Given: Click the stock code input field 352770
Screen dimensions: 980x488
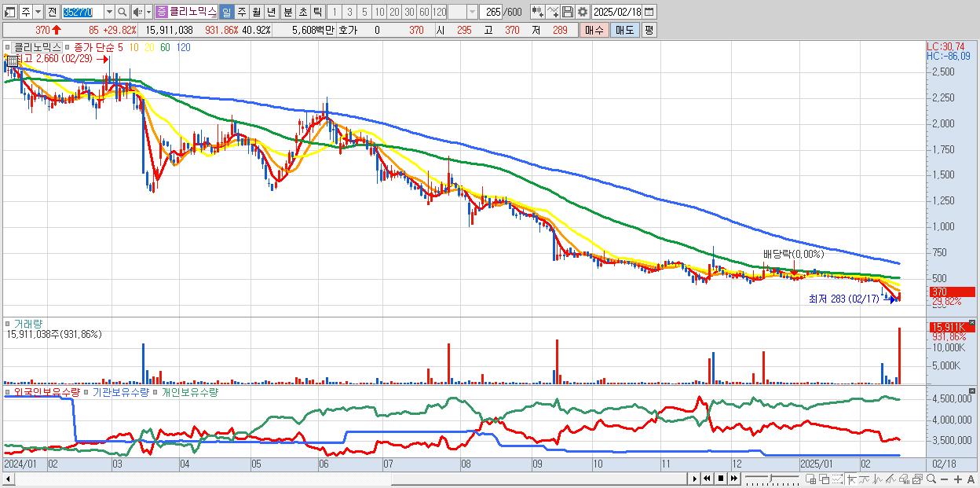Looking at the screenshot, I should pos(83,12).
